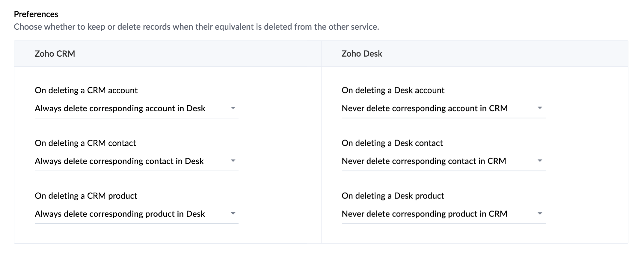The height and width of the screenshot is (259, 644).
Task: Click arrow icon beside Desk account deletion setting
Action: 540,108
